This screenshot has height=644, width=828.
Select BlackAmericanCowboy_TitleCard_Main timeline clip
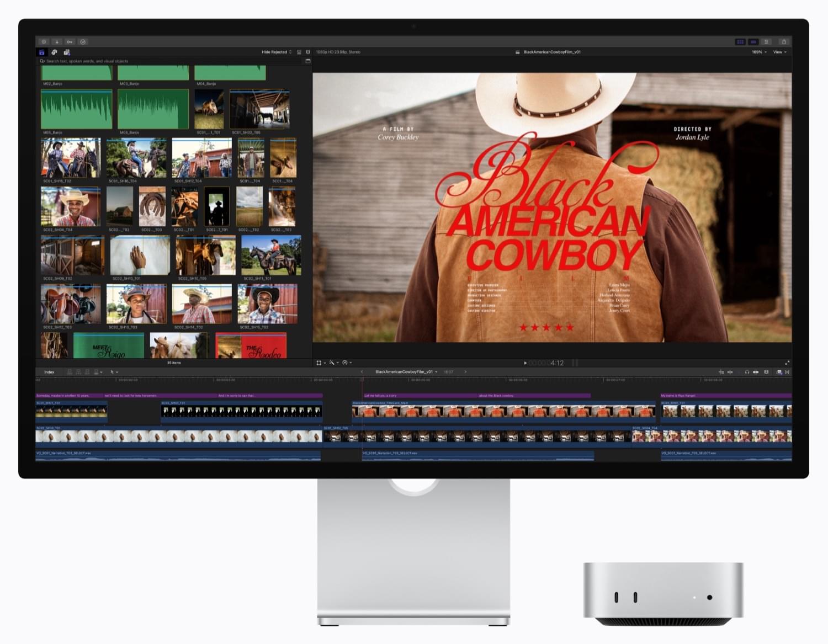(503, 412)
